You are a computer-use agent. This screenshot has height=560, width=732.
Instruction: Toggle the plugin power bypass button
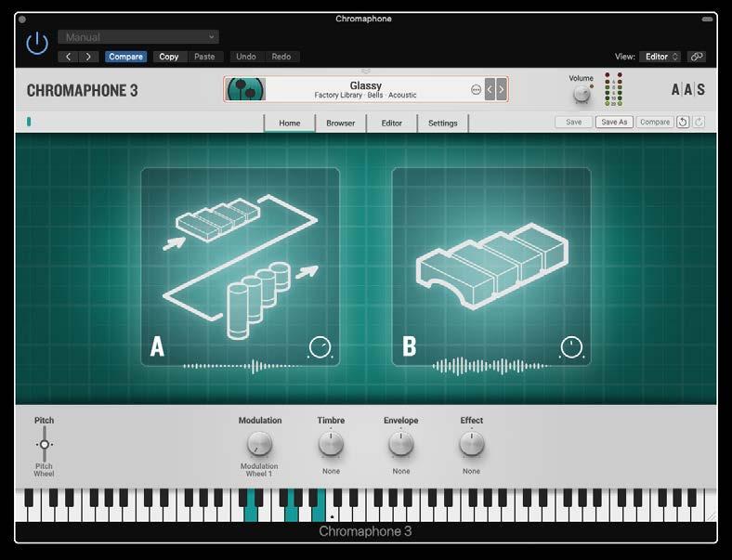pyautogui.click(x=37, y=45)
